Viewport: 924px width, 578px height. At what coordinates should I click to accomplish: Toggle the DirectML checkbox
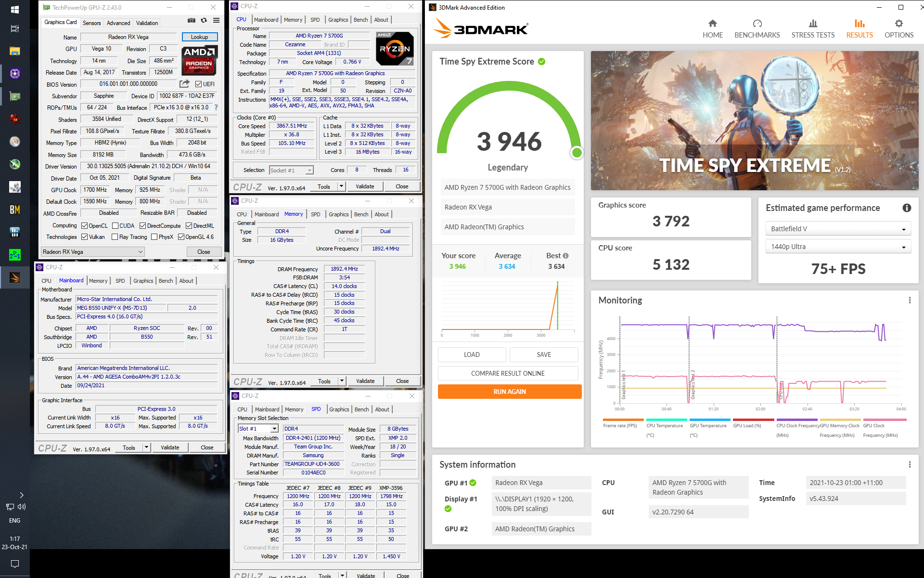189,225
